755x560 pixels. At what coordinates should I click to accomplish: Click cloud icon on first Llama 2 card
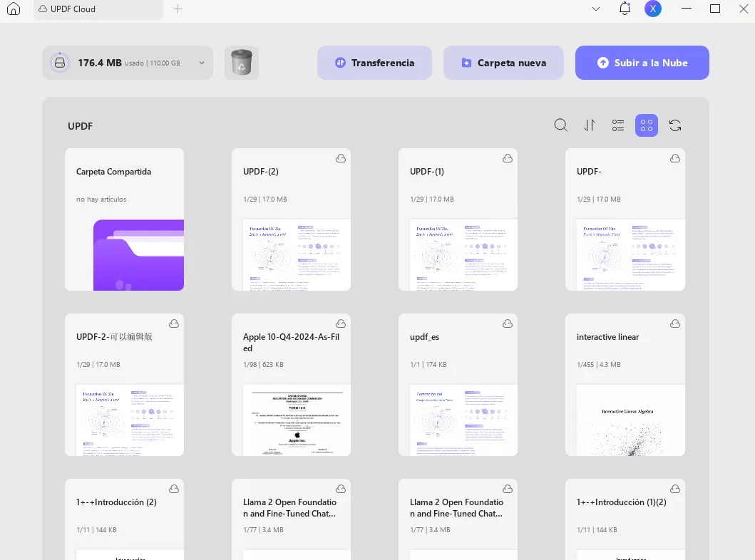[x=341, y=489]
